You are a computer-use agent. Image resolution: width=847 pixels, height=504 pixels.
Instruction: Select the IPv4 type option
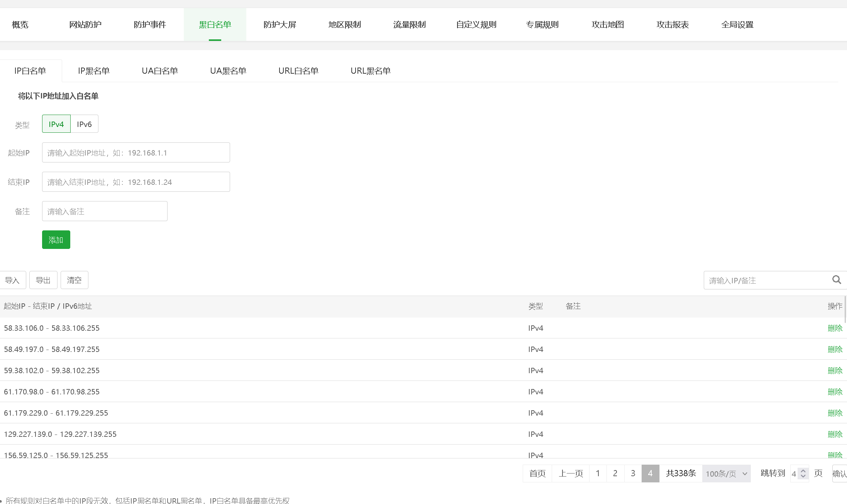pos(56,124)
